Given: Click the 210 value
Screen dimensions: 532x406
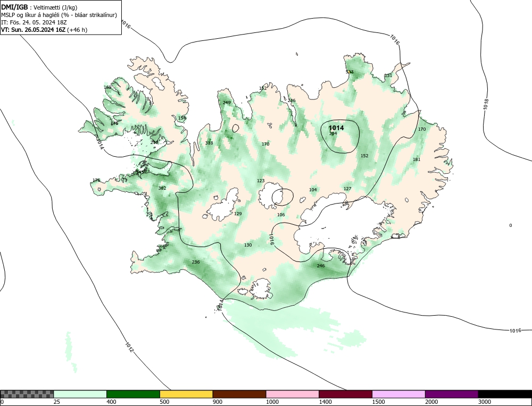Looking at the screenshot, I should (x=154, y=142).
